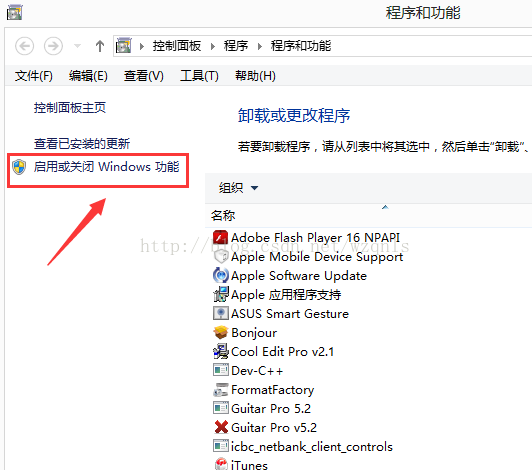Click the Adobe Flash Player icon
This screenshot has height=470, width=532.
(x=221, y=237)
